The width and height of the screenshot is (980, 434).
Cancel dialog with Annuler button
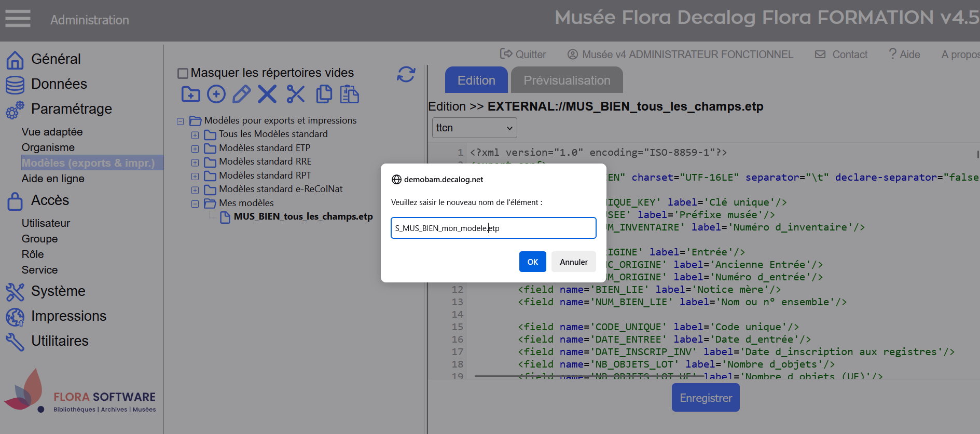pos(573,262)
